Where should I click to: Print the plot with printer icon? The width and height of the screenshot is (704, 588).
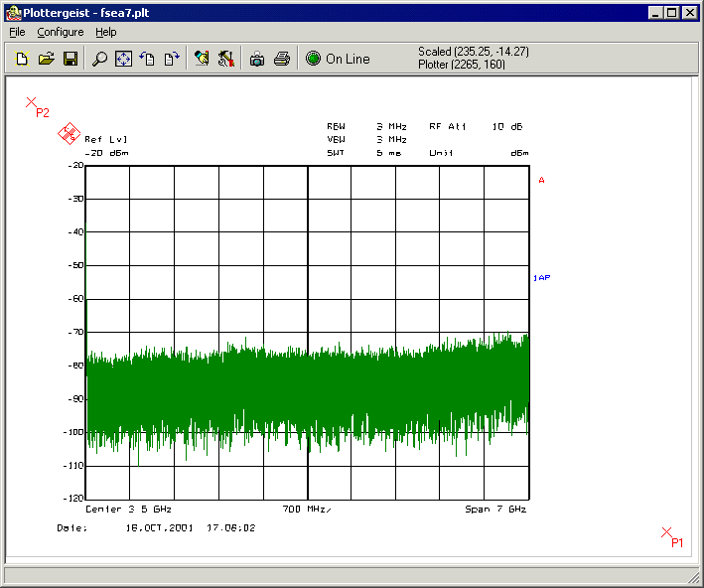click(281, 60)
